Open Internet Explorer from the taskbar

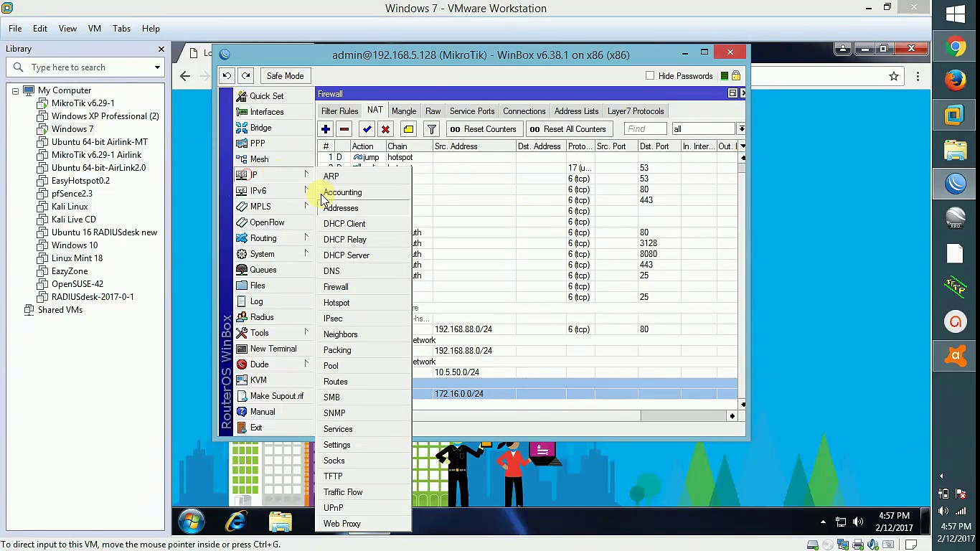tap(235, 522)
